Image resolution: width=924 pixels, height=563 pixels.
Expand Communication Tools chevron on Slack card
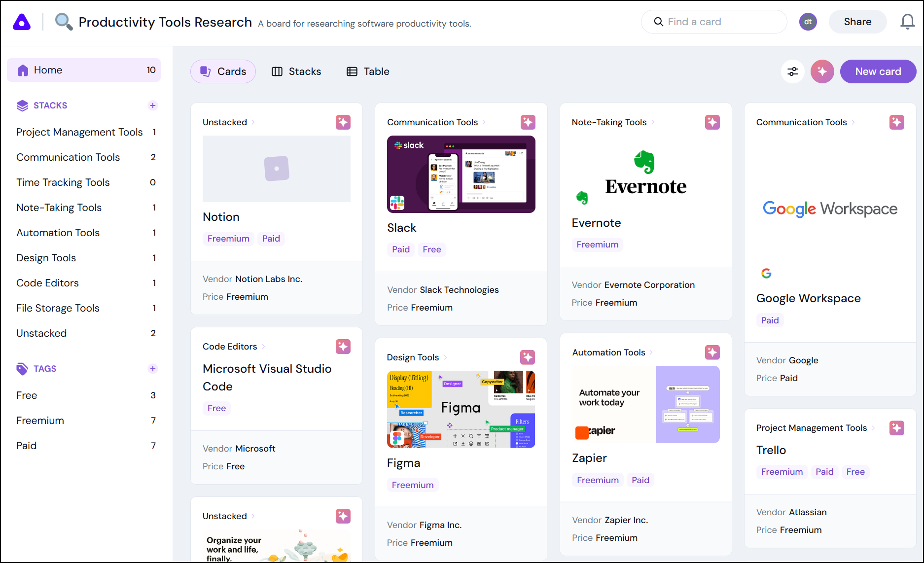(x=484, y=122)
